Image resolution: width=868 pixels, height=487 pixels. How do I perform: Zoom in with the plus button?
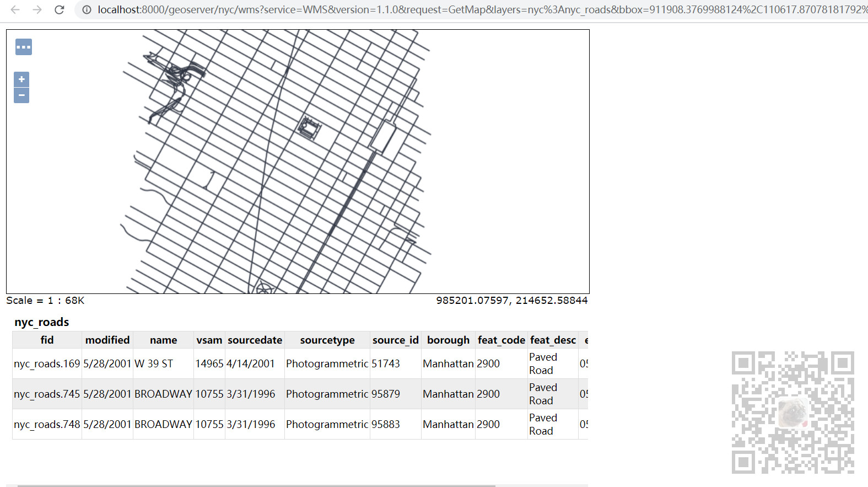coord(21,79)
